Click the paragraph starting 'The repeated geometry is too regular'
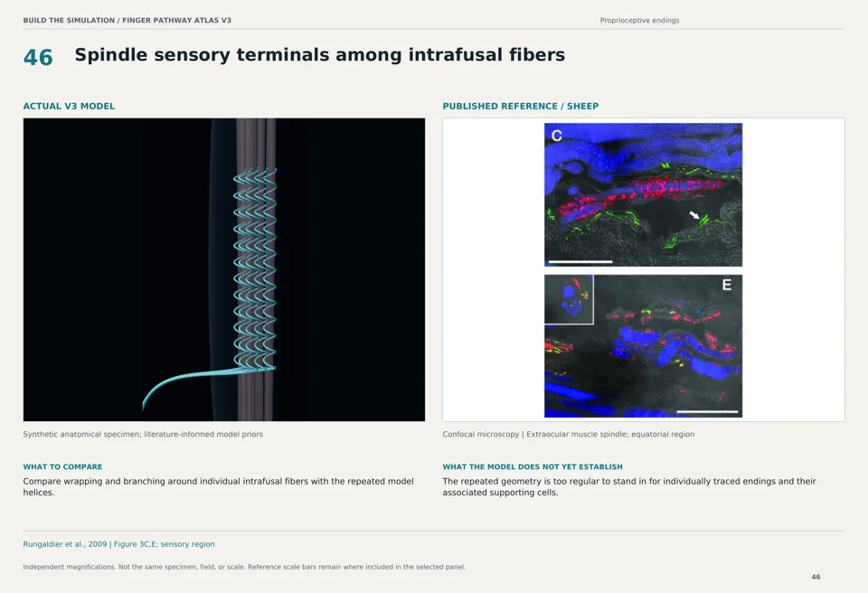Image resolution: width=868 pixels, height=593 pixels. (x=629, y=486)
